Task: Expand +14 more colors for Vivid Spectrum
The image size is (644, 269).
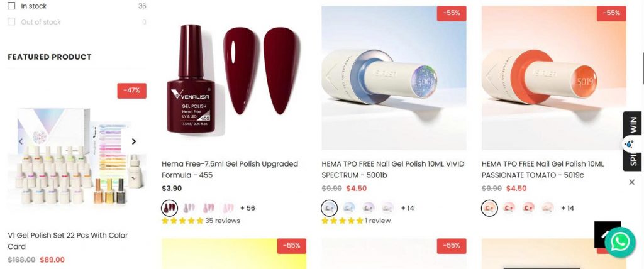Action: 408,208
